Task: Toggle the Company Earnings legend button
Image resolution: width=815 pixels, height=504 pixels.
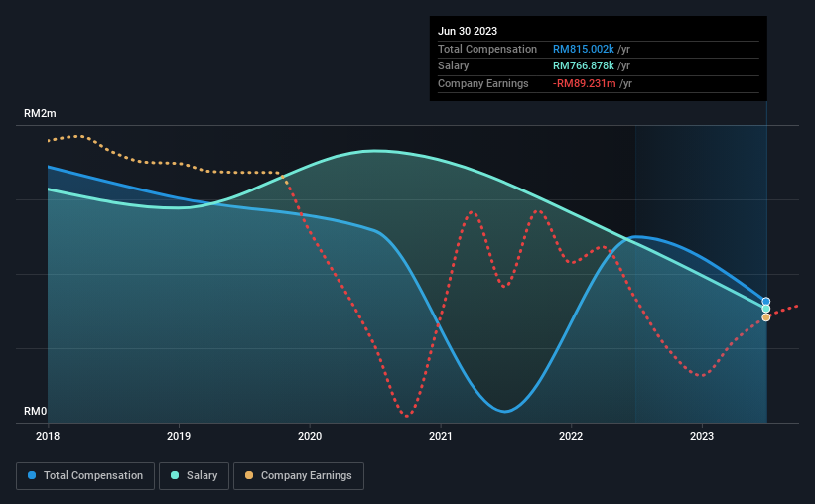Action: pyautogui.click(x=299, y=476)
